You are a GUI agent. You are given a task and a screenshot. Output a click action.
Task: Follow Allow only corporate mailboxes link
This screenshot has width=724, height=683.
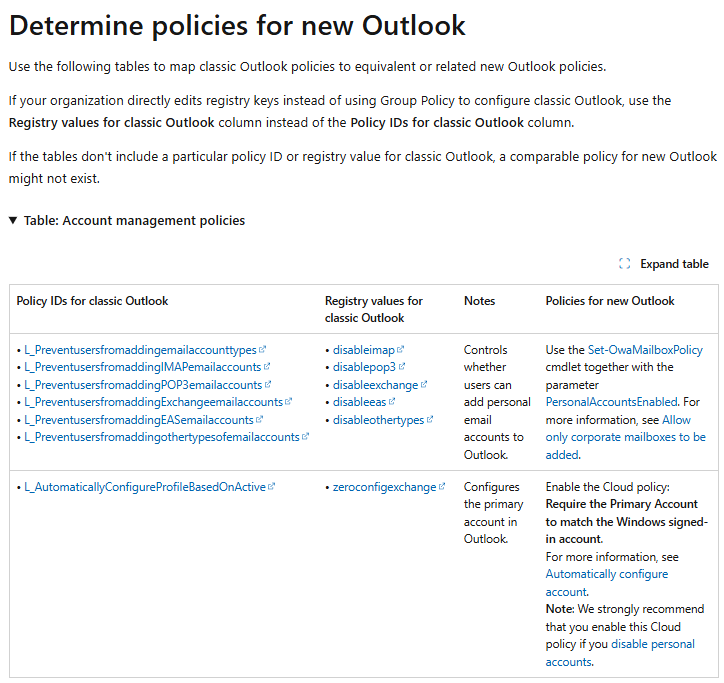click(626, 437)
